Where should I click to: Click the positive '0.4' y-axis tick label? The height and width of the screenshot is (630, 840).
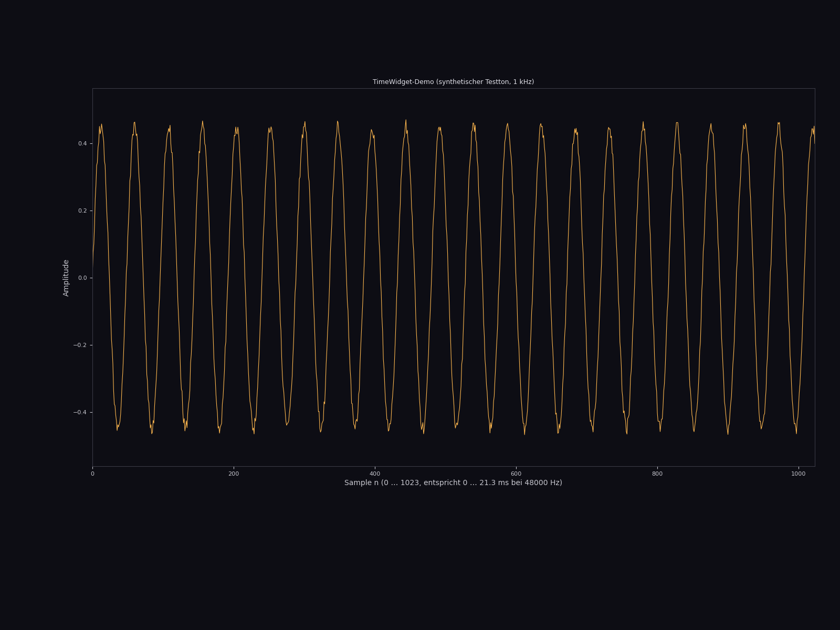click(x=82, y=143)
